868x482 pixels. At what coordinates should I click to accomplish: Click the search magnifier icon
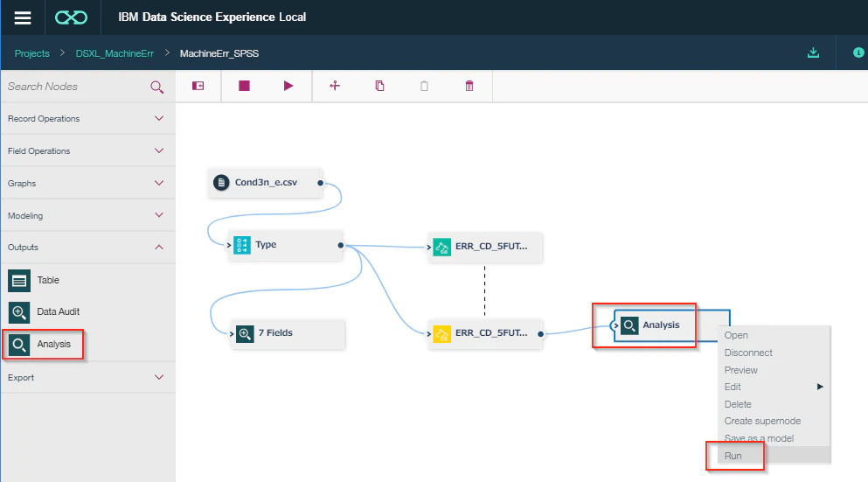(156, 87)
